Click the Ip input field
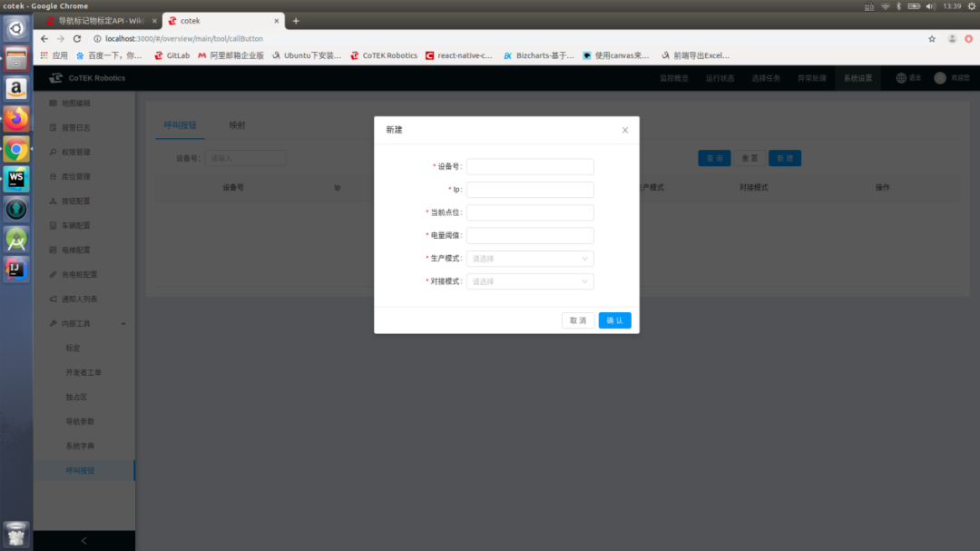Viewport: 980px width, 551px height. [x=530, y=190]
